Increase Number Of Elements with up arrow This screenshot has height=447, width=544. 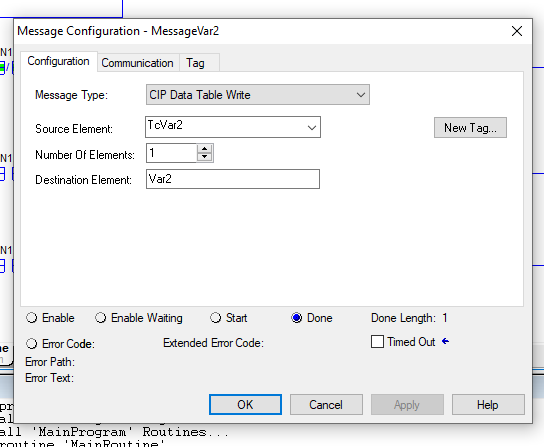coord(204,149)
